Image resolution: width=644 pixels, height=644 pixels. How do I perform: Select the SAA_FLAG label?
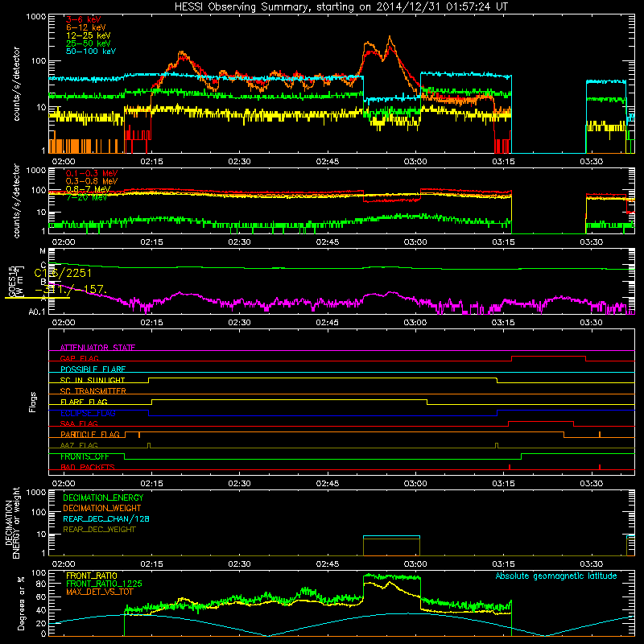point(79,423)
